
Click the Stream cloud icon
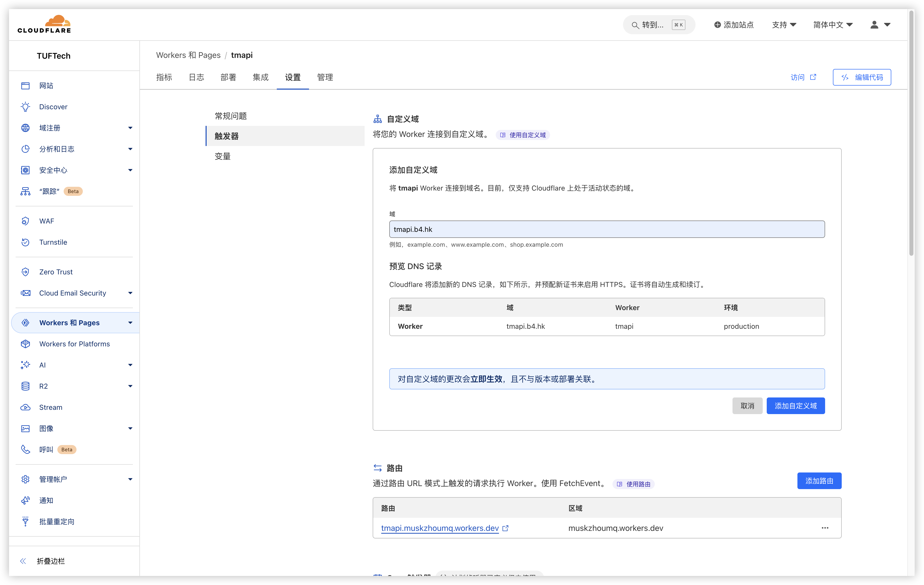click(25, 407)
